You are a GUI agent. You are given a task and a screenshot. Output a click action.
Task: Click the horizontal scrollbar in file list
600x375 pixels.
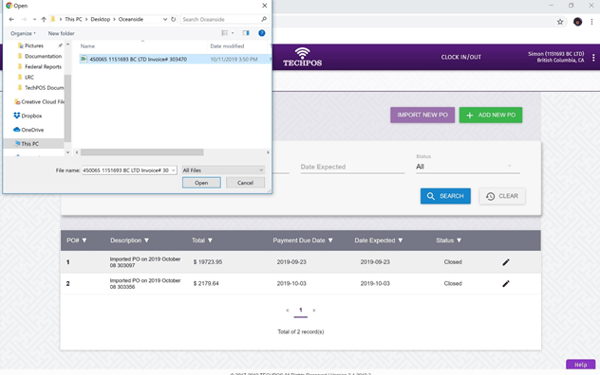[x=142, y=152]
